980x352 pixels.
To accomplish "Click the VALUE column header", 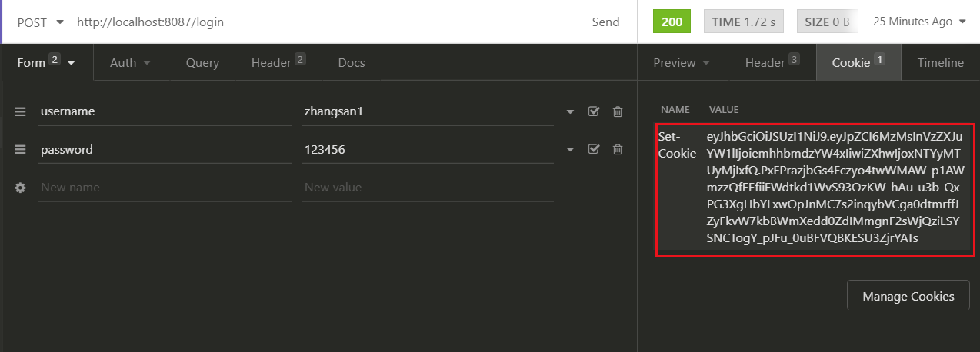I will (724, 110).
